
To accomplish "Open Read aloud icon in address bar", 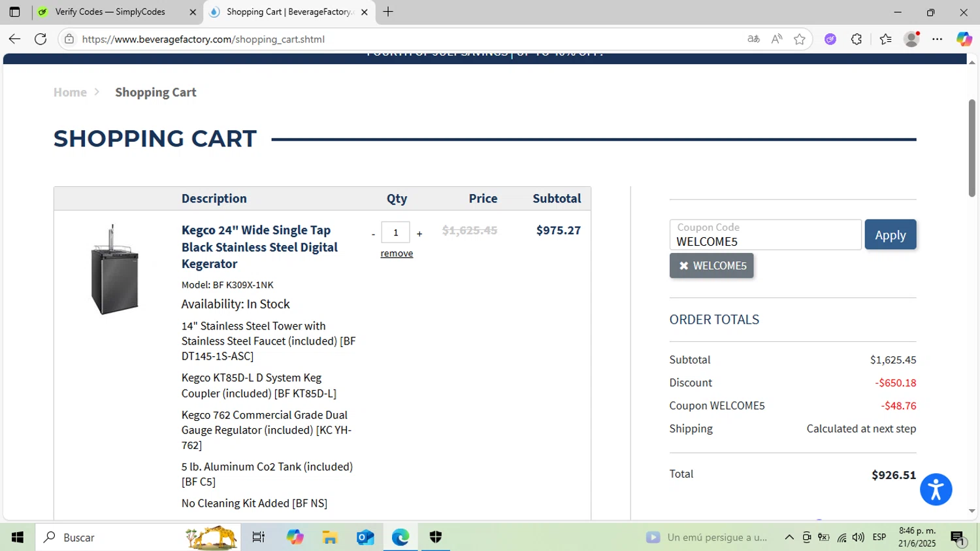I will click(x=776, y=39).
